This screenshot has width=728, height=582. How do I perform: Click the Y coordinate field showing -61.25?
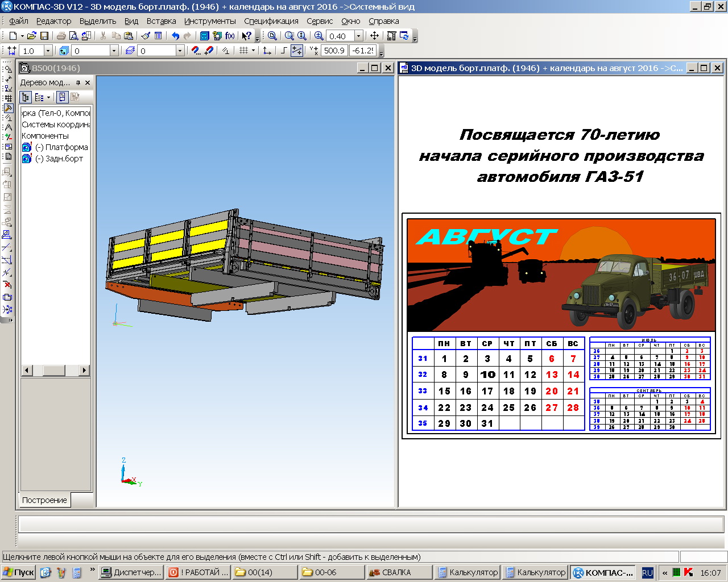point(362,51)
